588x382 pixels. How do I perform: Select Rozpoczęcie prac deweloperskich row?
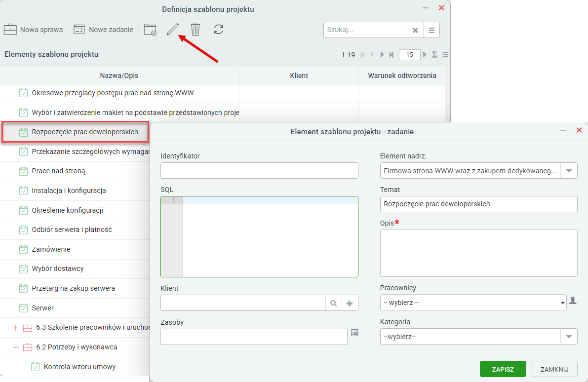(x=76, y=132)
